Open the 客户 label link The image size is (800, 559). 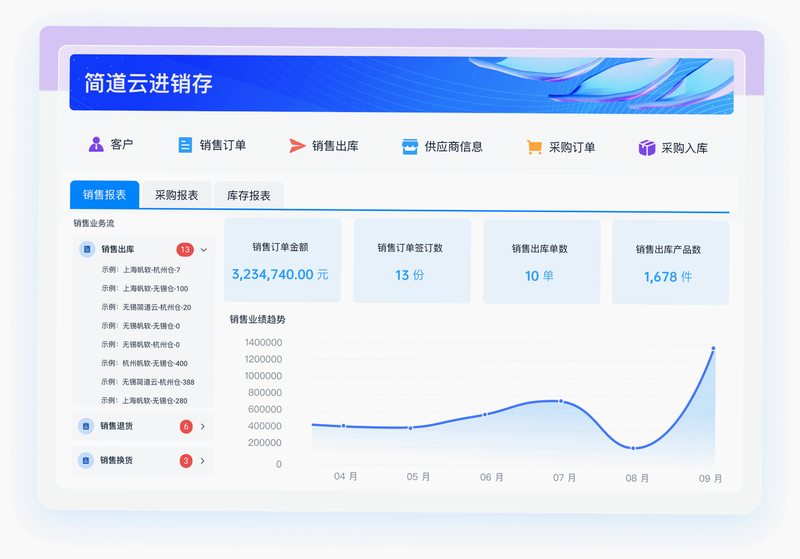pos(121,144)
